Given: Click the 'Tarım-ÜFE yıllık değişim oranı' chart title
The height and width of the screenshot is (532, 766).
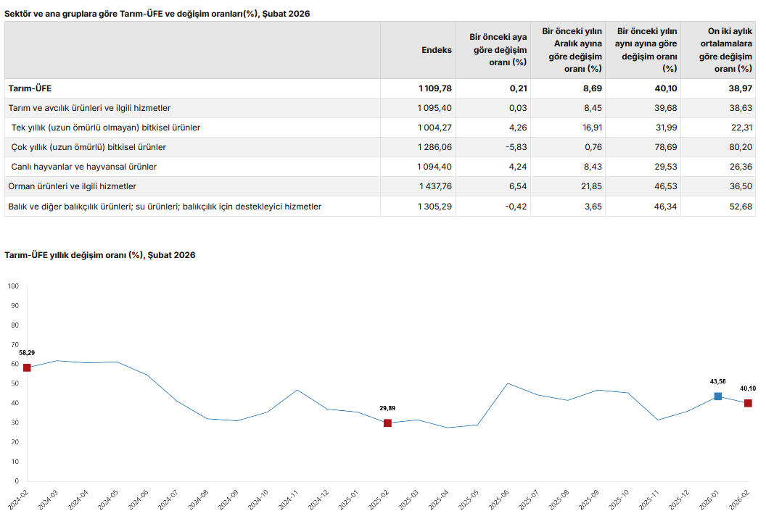Looking at the screenshot, I should click(x=100, y=255).
